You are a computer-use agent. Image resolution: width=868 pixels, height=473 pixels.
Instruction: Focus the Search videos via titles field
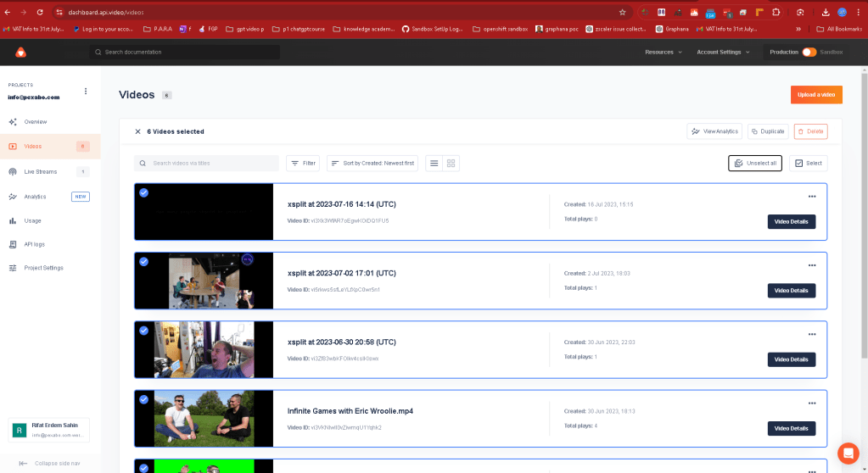click(x=206, y=164)
